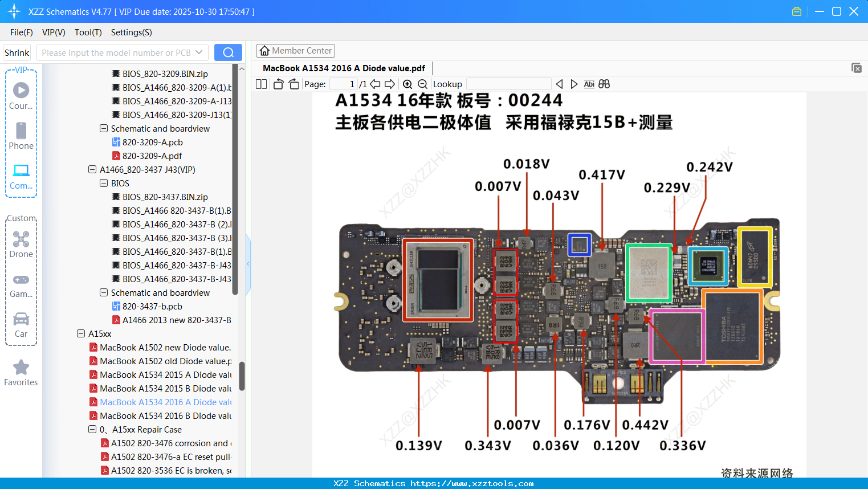Screen dimensions: 868x489
Task: Click the model number or PCB search field
Action: tap(122, 52)
